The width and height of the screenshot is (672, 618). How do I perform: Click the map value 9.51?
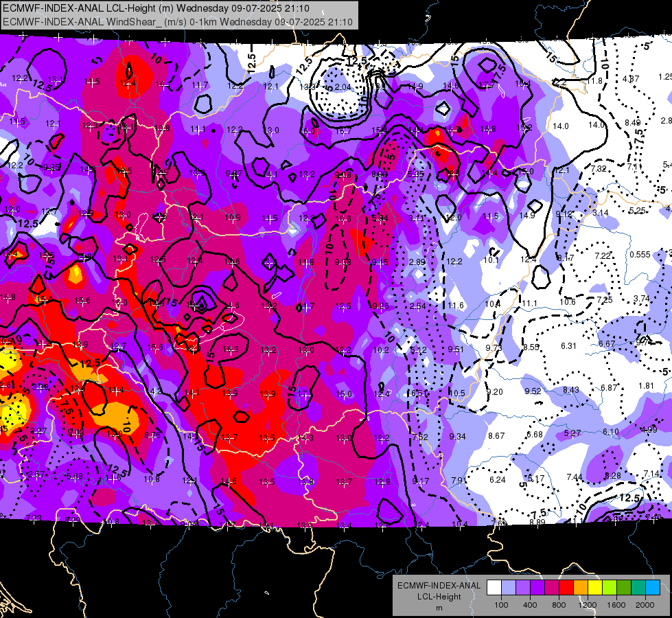coord(456,349)
